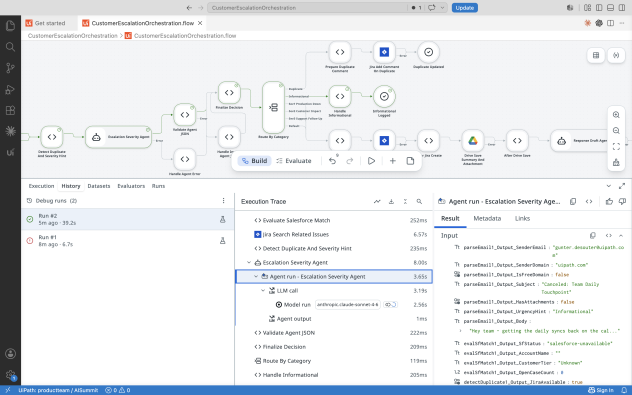Toggle Build mode on the canvas
This screenshot has height=395, width=632.
(x=254, y=161)
